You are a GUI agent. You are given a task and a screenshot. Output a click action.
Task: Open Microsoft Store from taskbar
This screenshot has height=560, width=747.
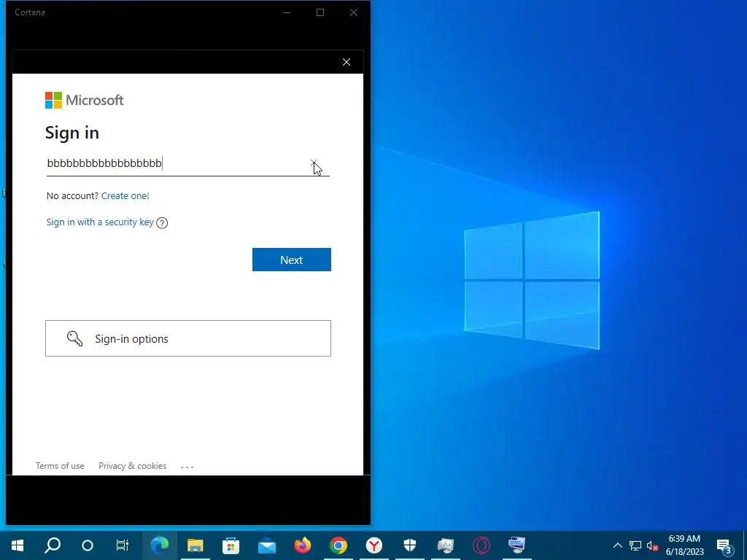[x=231, y=545]
